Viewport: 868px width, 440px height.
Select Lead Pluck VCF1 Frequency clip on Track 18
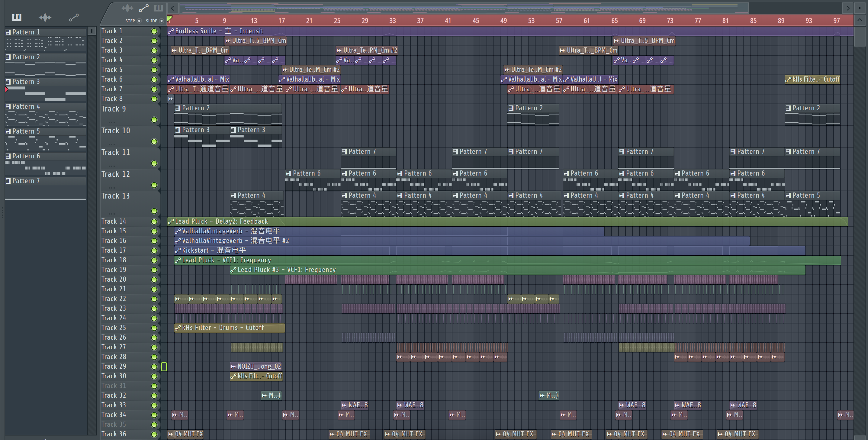coord(507,260)
